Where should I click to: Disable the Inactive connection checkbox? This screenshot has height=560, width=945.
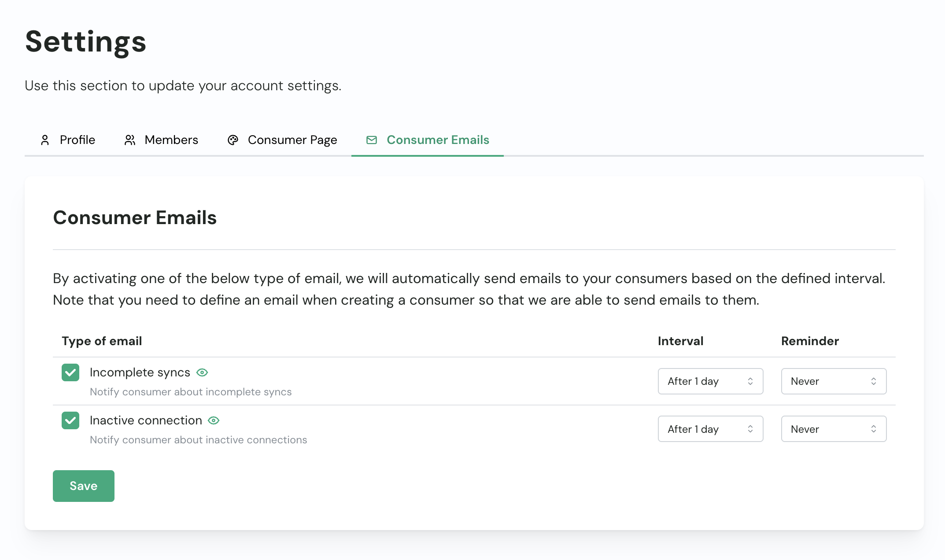[x=70, y=420]
